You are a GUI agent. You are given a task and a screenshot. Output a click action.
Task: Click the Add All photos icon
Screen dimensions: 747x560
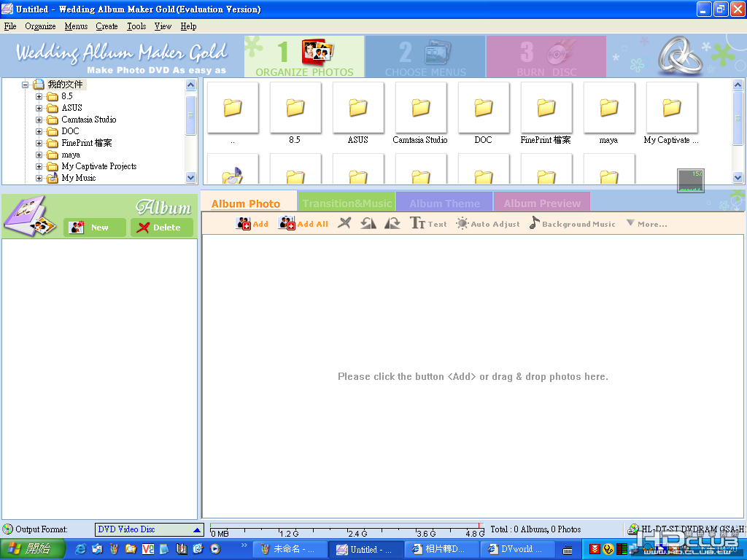(286, 223)
